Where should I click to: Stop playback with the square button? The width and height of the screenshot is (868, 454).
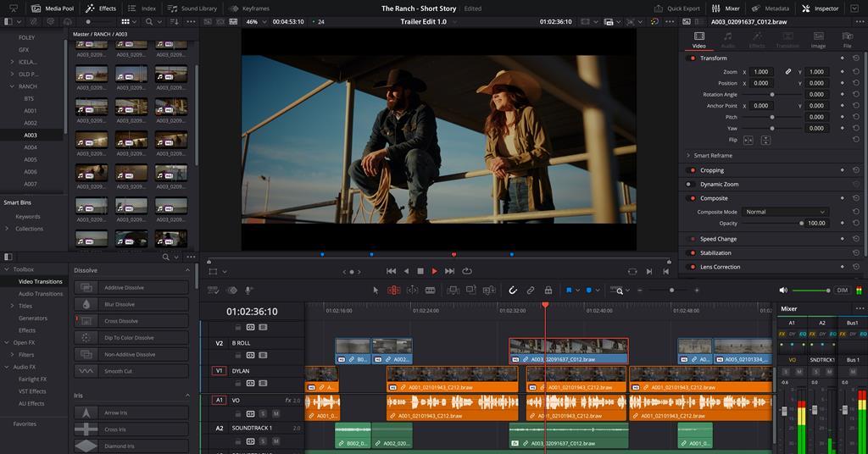point(420,272)
